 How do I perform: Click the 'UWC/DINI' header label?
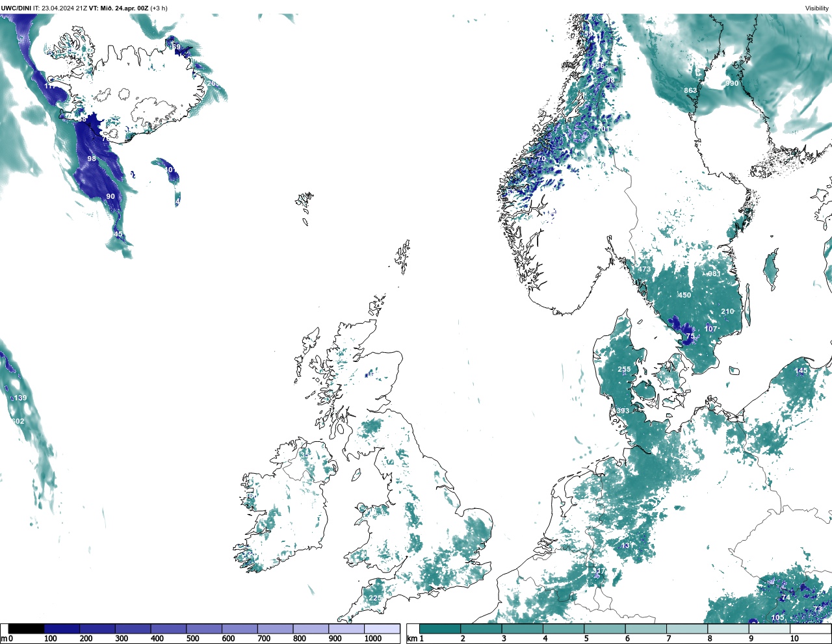tap(16, 8)
